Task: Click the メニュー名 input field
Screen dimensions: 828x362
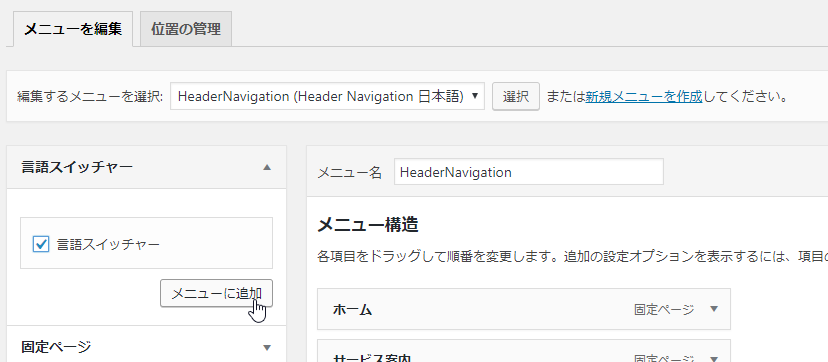Action: point(529,173)
